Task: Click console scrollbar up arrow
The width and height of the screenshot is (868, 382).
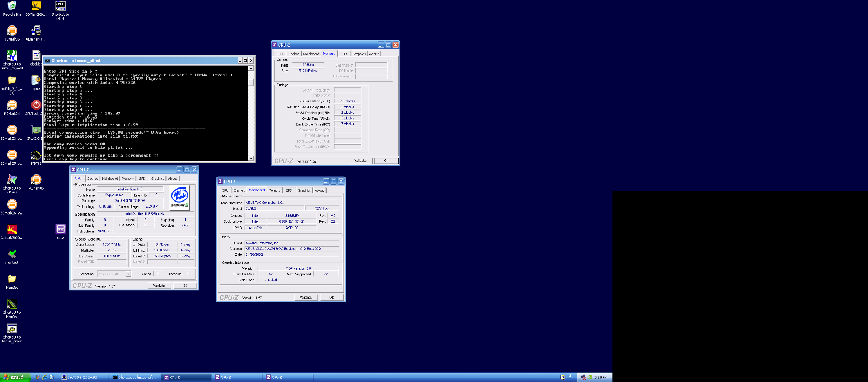Action: pyautogui.click(x=251, y=67)
